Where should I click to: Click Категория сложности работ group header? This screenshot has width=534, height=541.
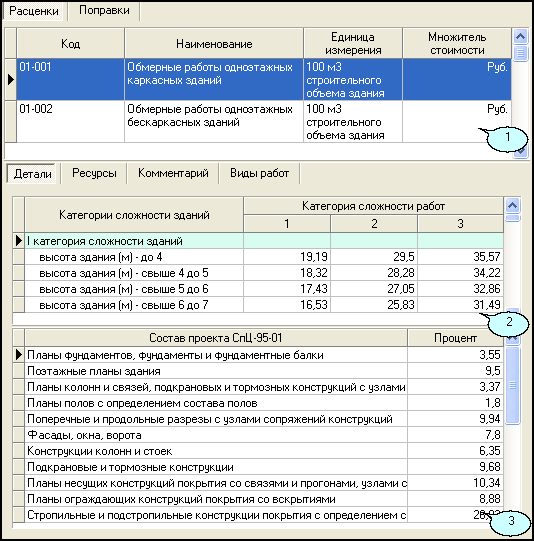pos(374,206)
